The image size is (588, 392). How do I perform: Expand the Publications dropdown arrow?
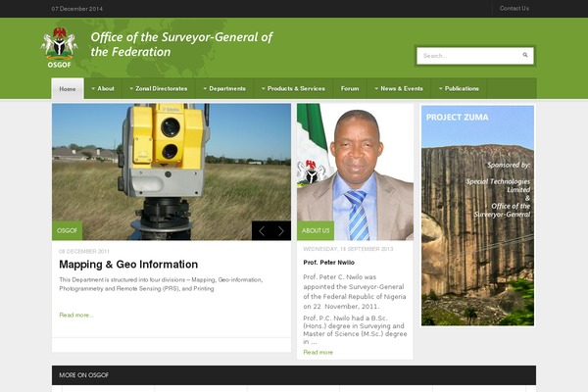(x=441, y=89)
